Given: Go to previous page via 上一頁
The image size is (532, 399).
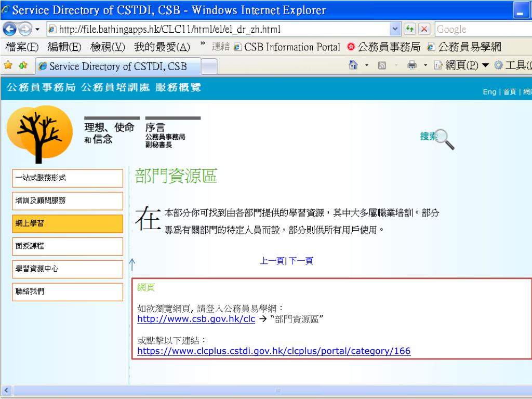Looking at the screenshot, I should pyautogui.click(x=272, y=261).
